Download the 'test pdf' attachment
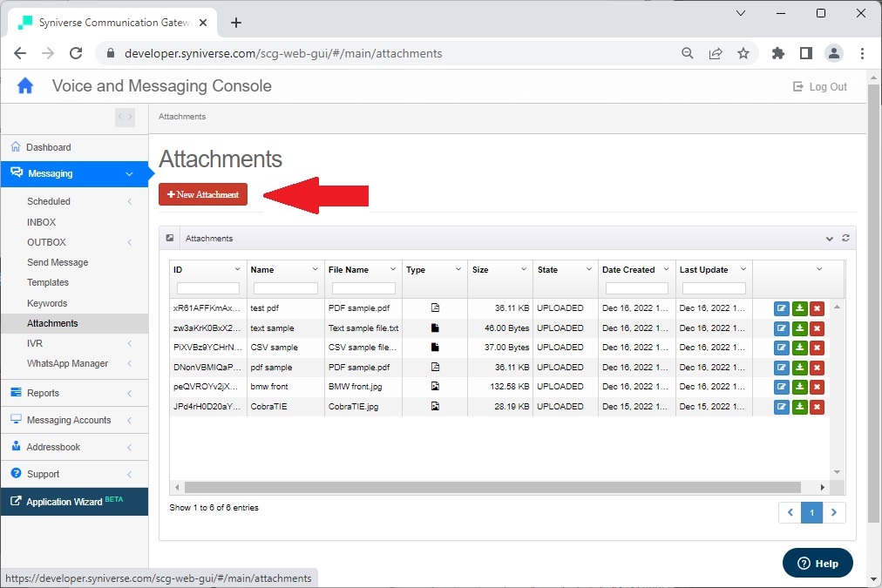Screen dimensions: 882x588 [x=799, y=308]
